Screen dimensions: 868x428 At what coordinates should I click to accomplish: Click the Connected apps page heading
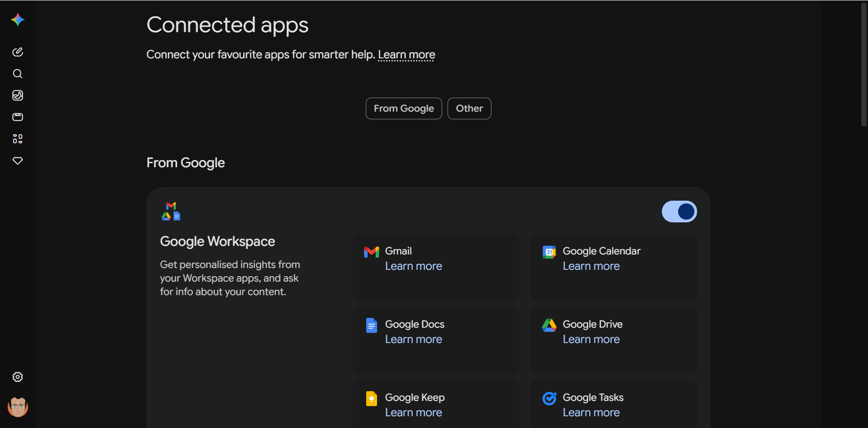coord(227,25)
